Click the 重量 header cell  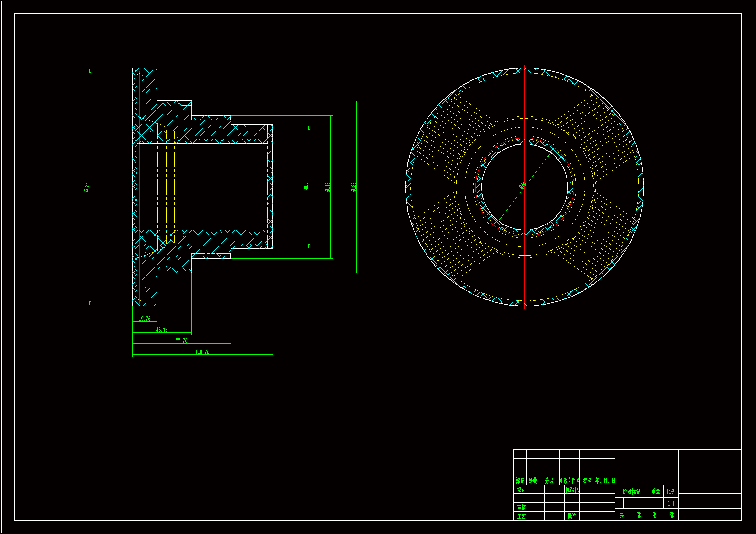655,491
